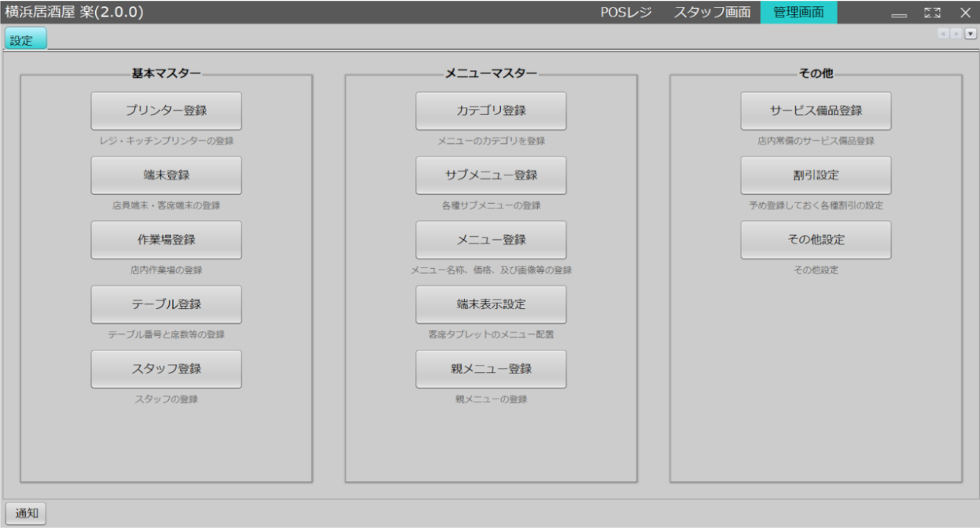Screen dimensions: 980x530
Task: Open テーブル登録 table registration
Action: [x=166, y=304]
